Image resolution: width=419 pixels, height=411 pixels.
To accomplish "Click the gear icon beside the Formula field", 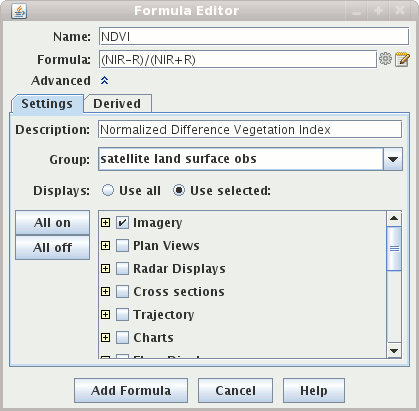I will (385, 59).
